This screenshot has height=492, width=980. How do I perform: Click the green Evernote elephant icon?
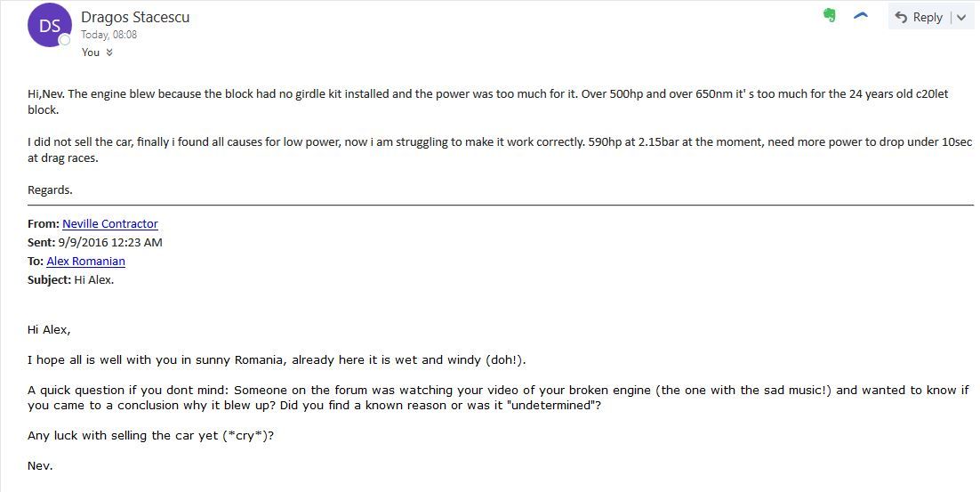pos(830,16)
